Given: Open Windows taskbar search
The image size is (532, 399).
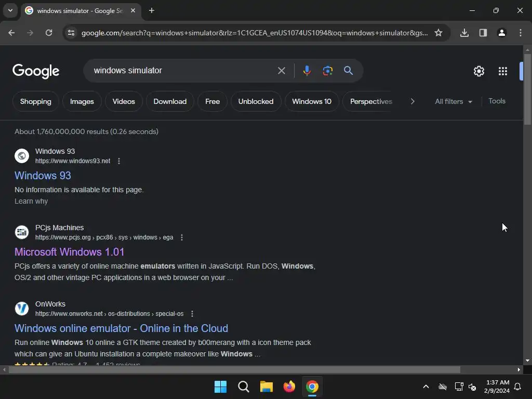Looking at the screenshot, I should point(244,387).
